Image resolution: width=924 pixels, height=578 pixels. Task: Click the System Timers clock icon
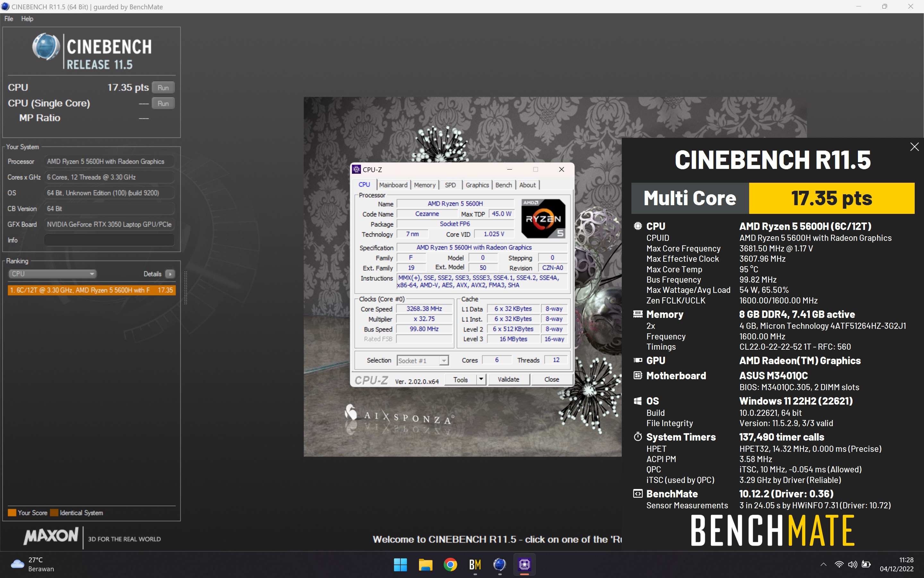tap(637, 437)
